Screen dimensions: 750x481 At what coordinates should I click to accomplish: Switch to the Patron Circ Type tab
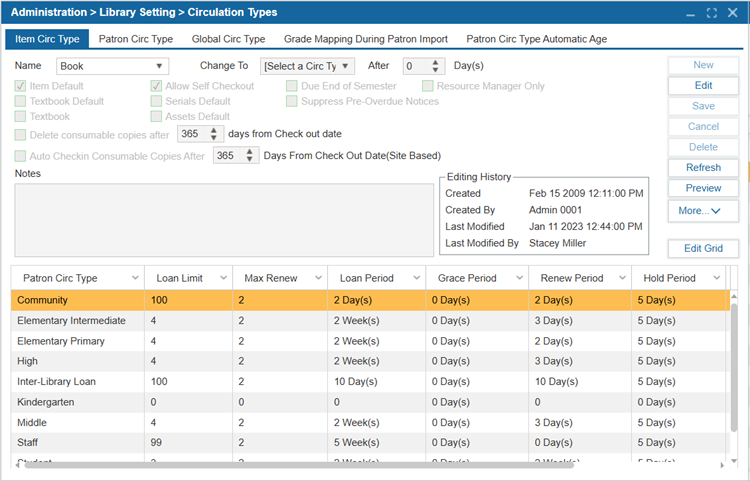click(136, 39)
